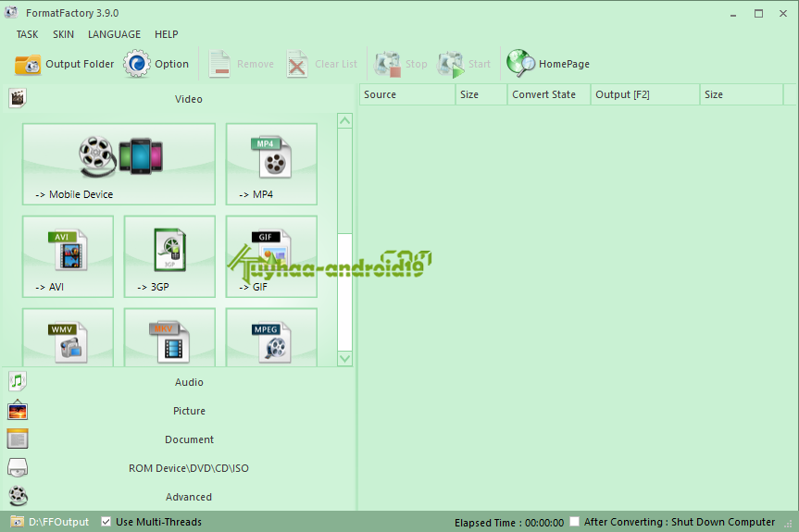The image size is (799, 532).
Task: Click the video list scroll up arrow
Action: coord(345,120)
